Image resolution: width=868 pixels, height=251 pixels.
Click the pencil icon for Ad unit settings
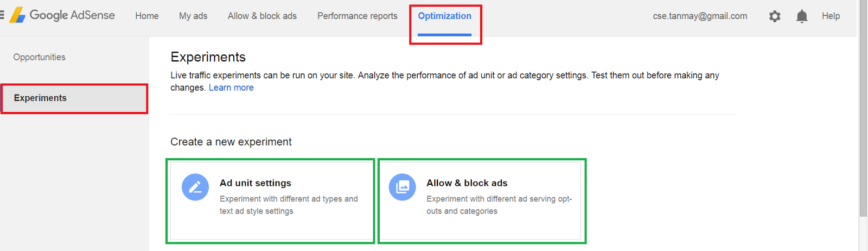click(195, 187)
